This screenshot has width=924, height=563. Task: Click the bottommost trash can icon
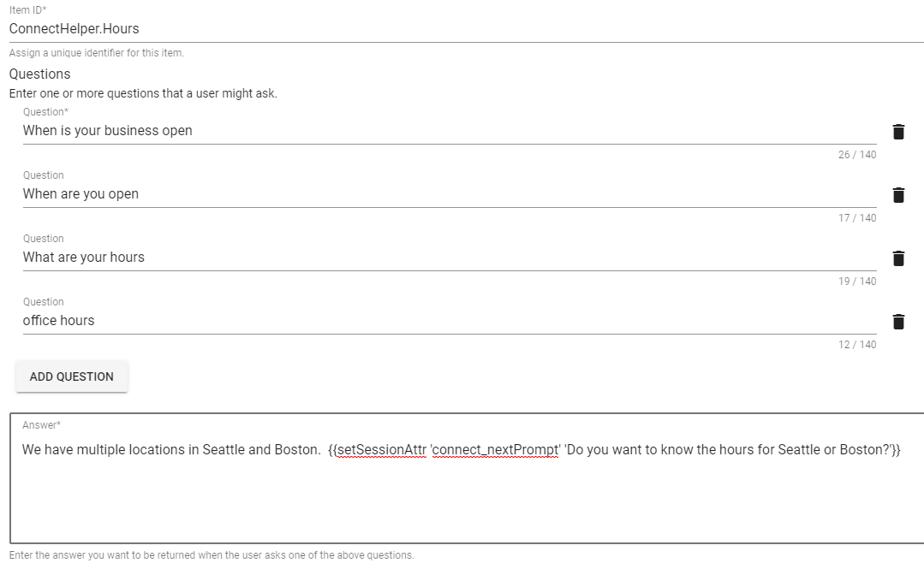tap(897, 321)
